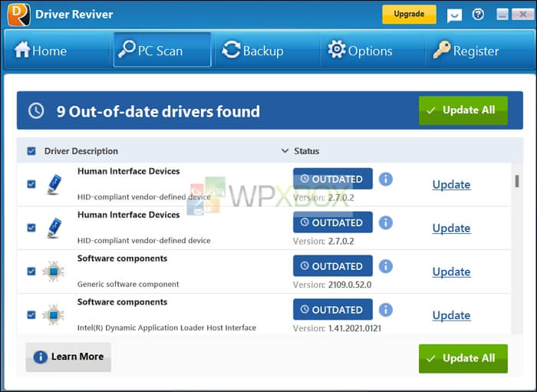Select text Generic software component
Image resolution: width=537 pixels, height=392 pixels.
(x=128, y=284)
